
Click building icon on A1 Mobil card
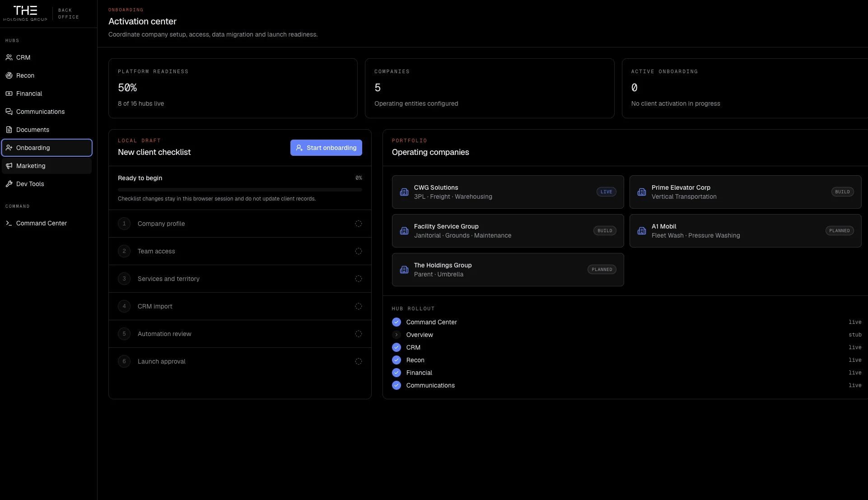tap(642, 231)
